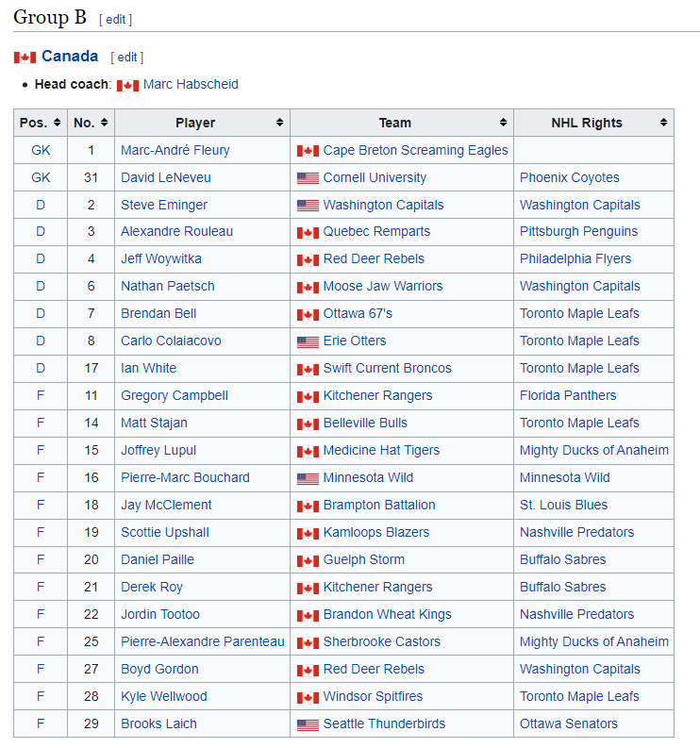Open Boyd Gordon player link
Screen dimensions: 700x748
click(x=159, y=670)
